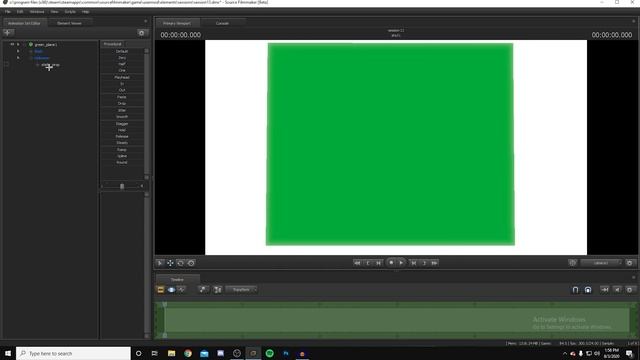The height and width of the screenshot is (360, 640).
Task: Toggle timeline audio mute icon
Action: point(617,290)
